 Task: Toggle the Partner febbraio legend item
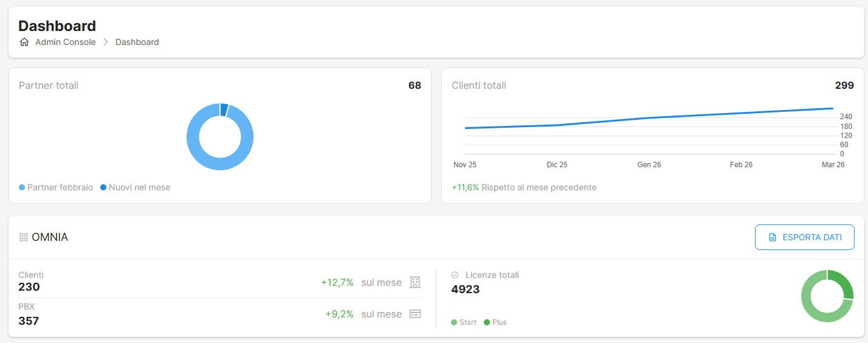tap(56, 187)
